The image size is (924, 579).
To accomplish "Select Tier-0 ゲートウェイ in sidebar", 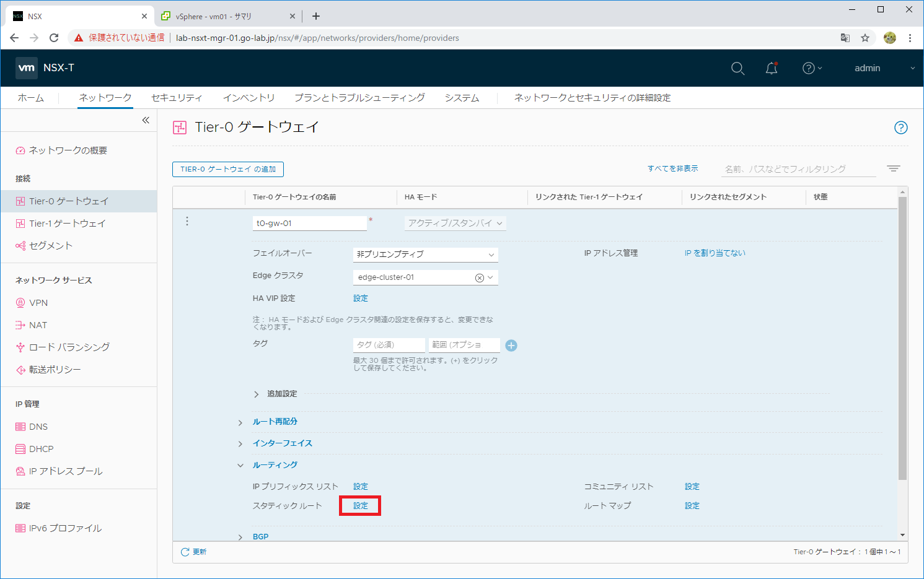I will pos(79,201).
